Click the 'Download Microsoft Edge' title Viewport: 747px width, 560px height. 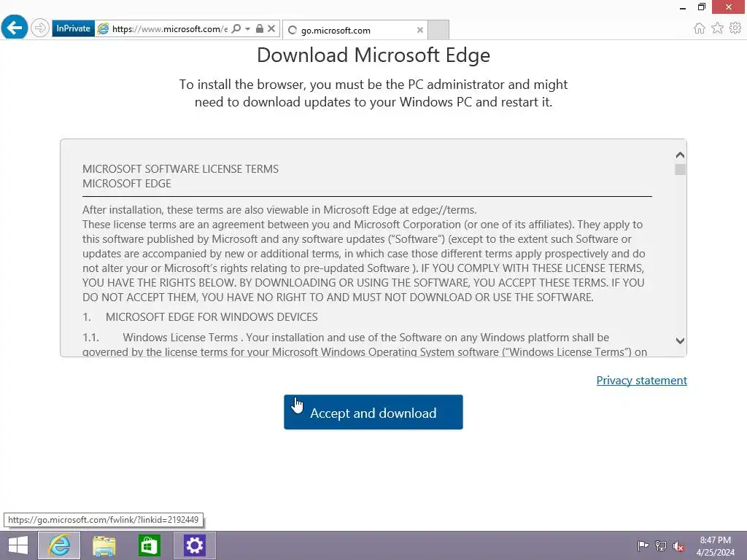(373, 55)
